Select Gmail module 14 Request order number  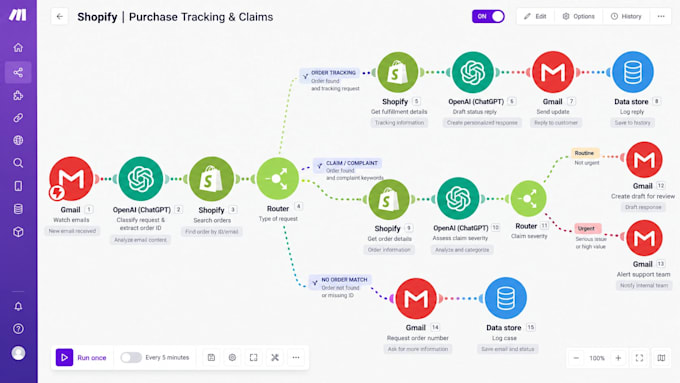(x=416, y=299)
